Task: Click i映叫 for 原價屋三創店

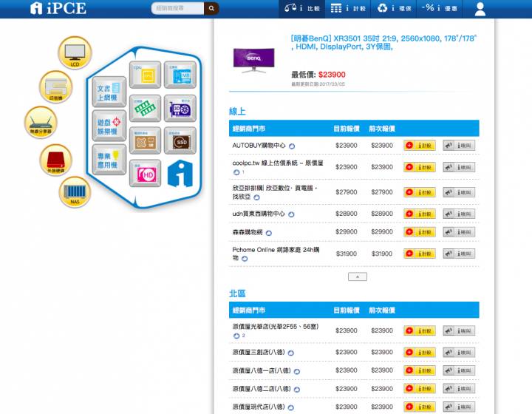Action: [459, 352]
